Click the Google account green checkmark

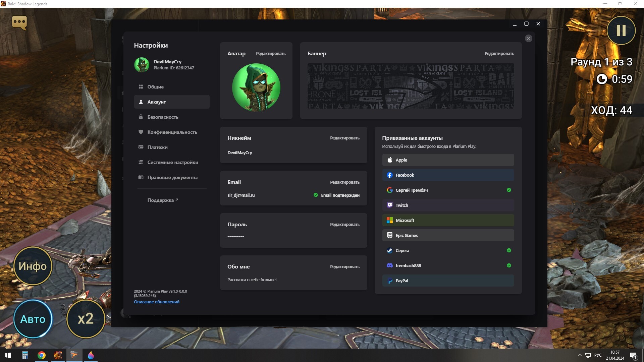(509, 190)
